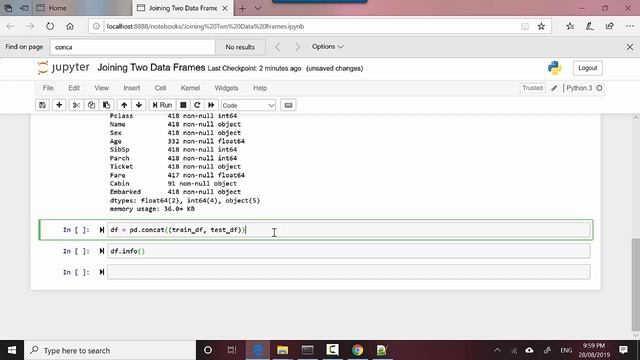Show hidden system tray icons chevron
This screenshot has height=360, width=640.
[497, 350]
